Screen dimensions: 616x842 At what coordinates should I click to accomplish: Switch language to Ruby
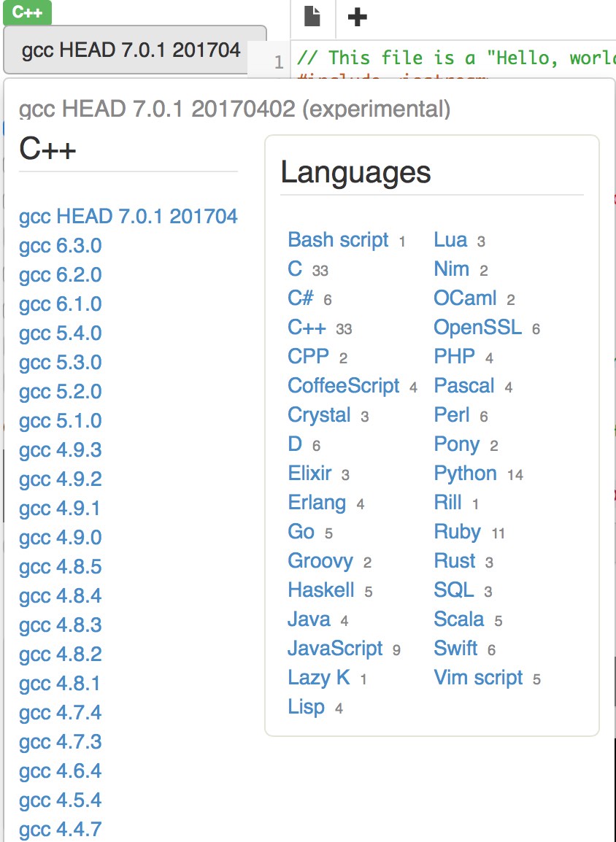click(x=458, y=532)
